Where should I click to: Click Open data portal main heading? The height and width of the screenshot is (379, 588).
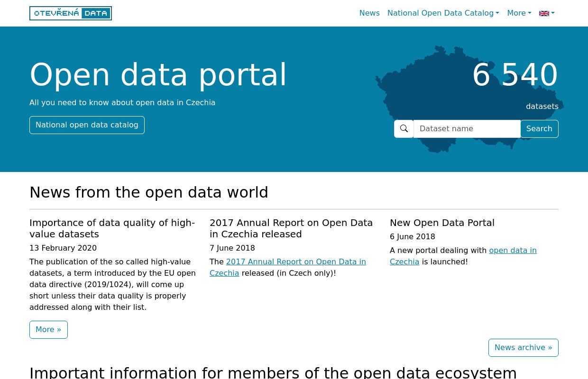158,75
